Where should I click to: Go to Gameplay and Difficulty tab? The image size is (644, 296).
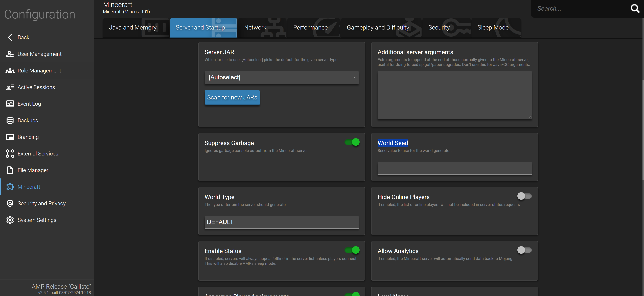(381, 28)
